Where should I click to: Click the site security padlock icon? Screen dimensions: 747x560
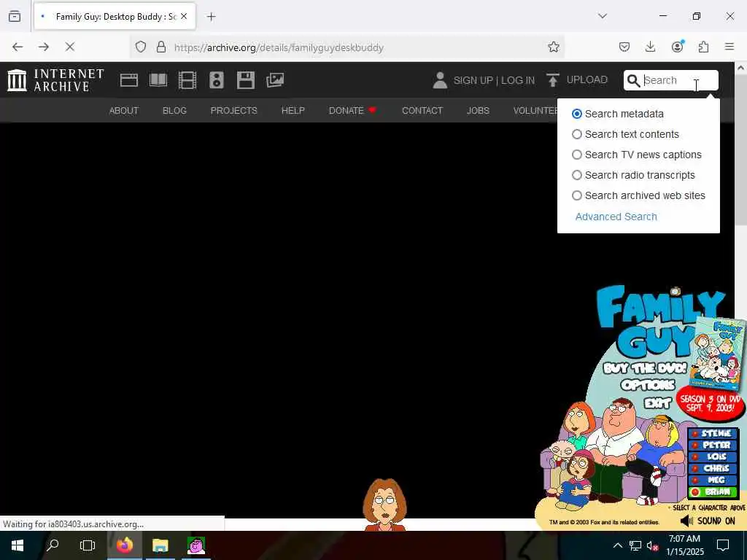tap(161, 47)
